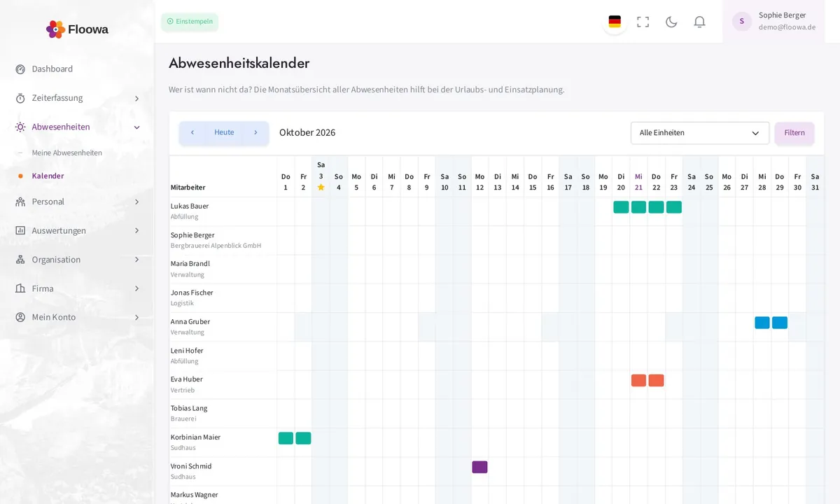The image size is (840, 504).
Task: Expand the Personal menu chevron
Action: (x=136, y=202)
